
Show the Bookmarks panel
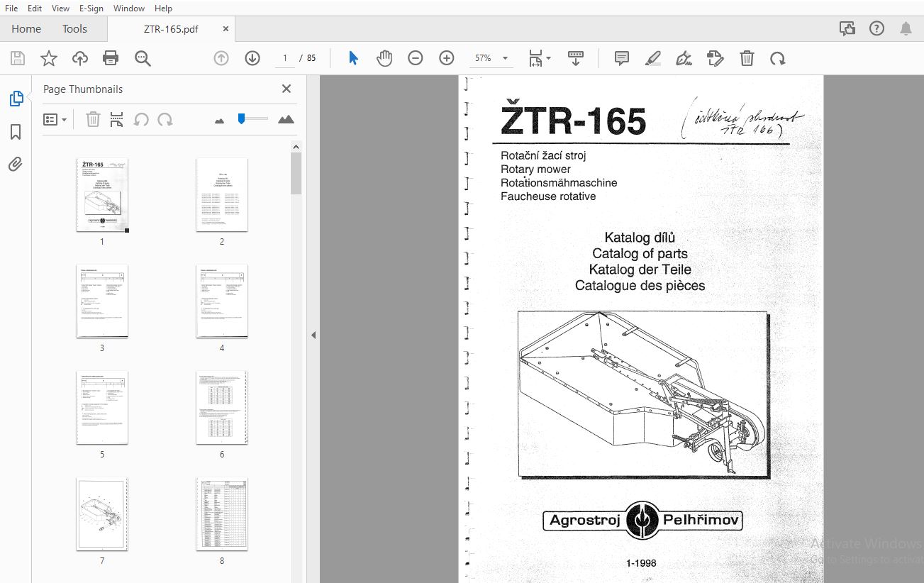[x=16, y=132]
